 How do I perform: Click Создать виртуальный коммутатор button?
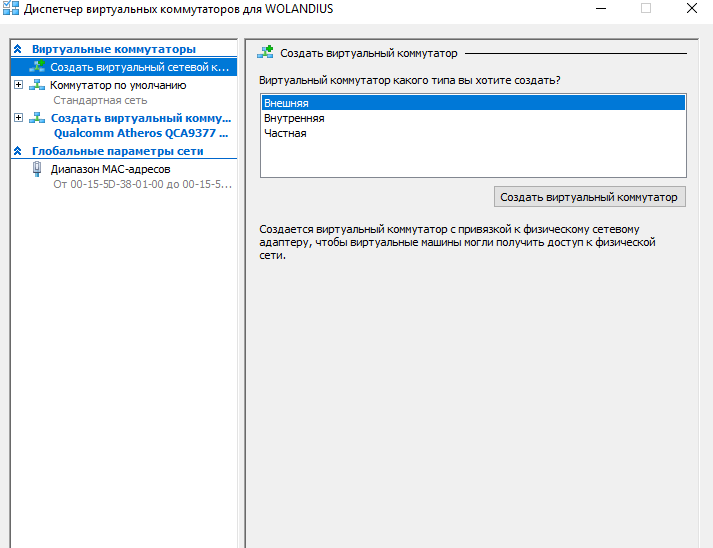[x=590, y=197]
